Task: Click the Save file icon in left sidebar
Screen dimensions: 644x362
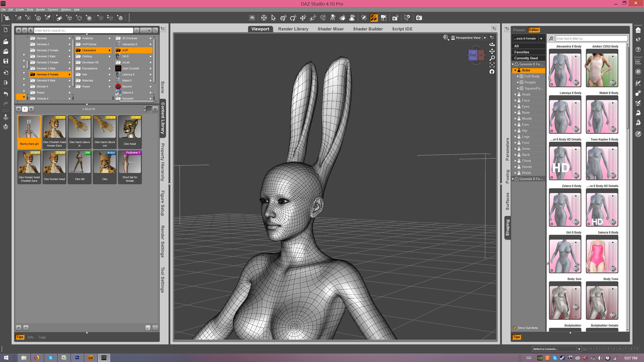Action: tap(6, 61)
